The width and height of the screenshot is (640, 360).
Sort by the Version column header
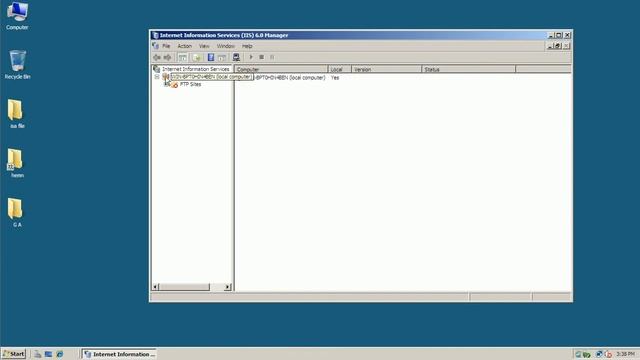tap(387, 69)
